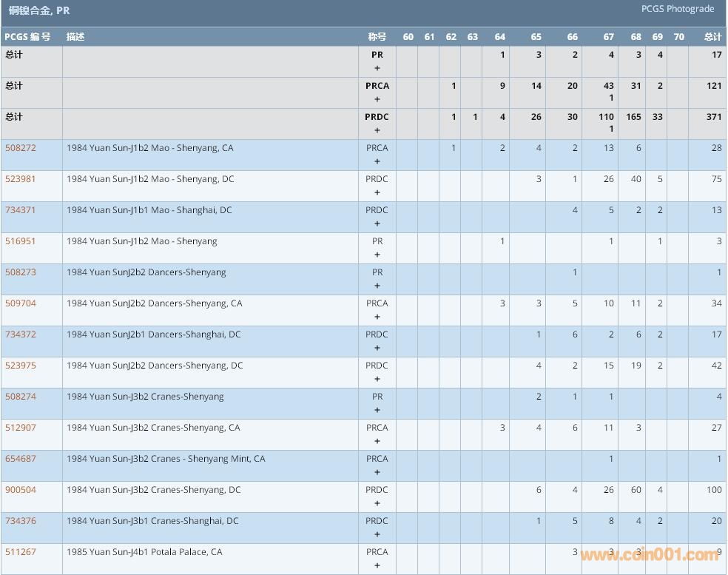Open PCGS number 654687 link
728x575 pixels.
(21, 459)
